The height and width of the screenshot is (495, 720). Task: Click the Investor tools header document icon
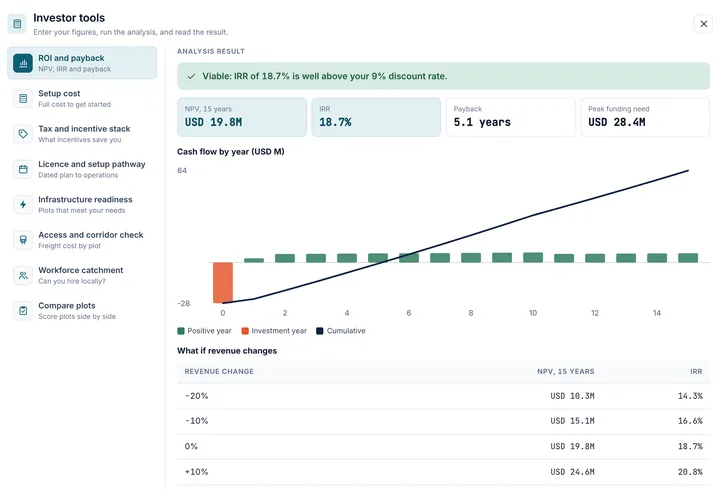coord(17,24)
